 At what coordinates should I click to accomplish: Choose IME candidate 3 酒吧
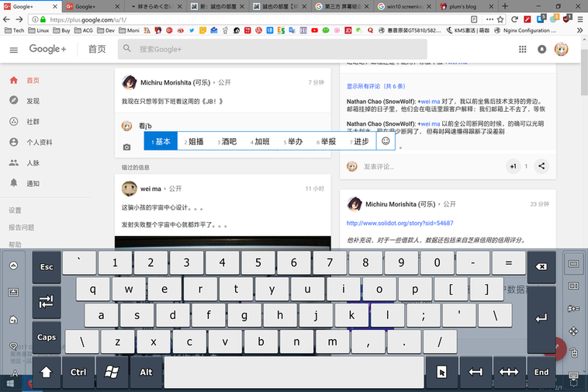coord(227,141)
